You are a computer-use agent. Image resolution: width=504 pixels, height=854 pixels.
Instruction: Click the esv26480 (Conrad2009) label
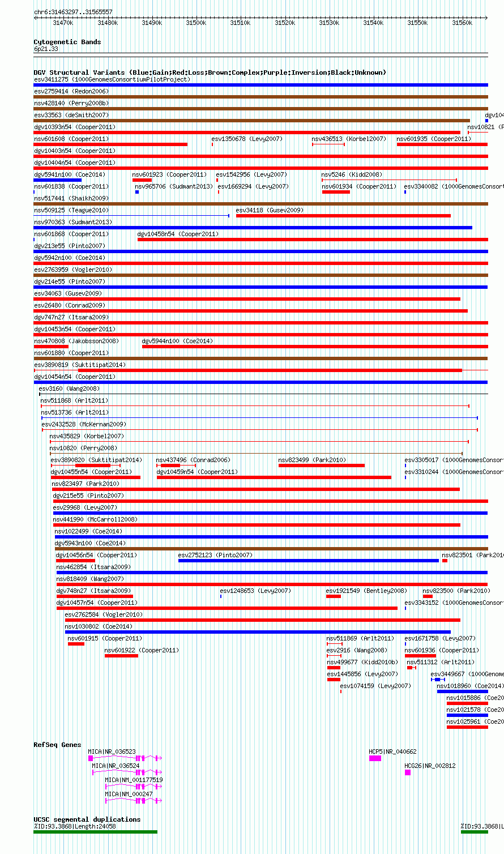tap(71, 306)
